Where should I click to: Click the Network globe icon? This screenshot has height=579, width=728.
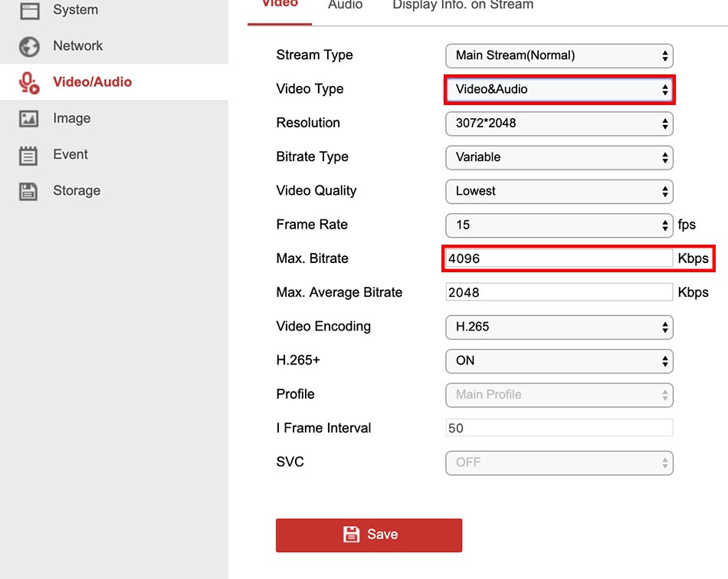29,47
